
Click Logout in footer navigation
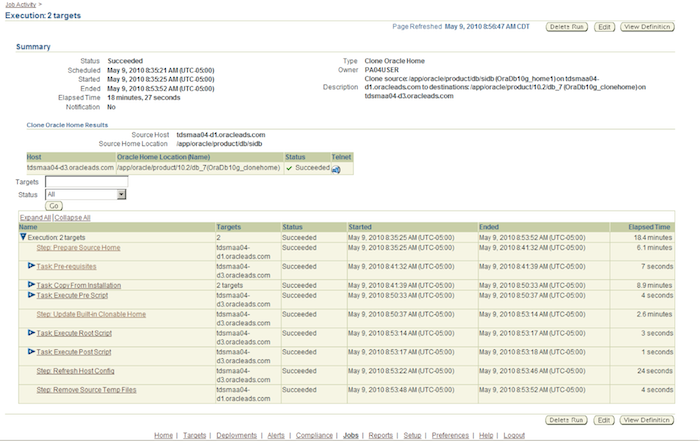[x=514, y=435]
